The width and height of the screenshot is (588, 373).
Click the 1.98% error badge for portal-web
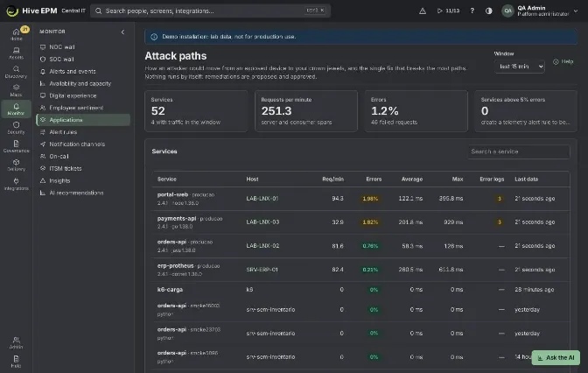click(370, 199)
